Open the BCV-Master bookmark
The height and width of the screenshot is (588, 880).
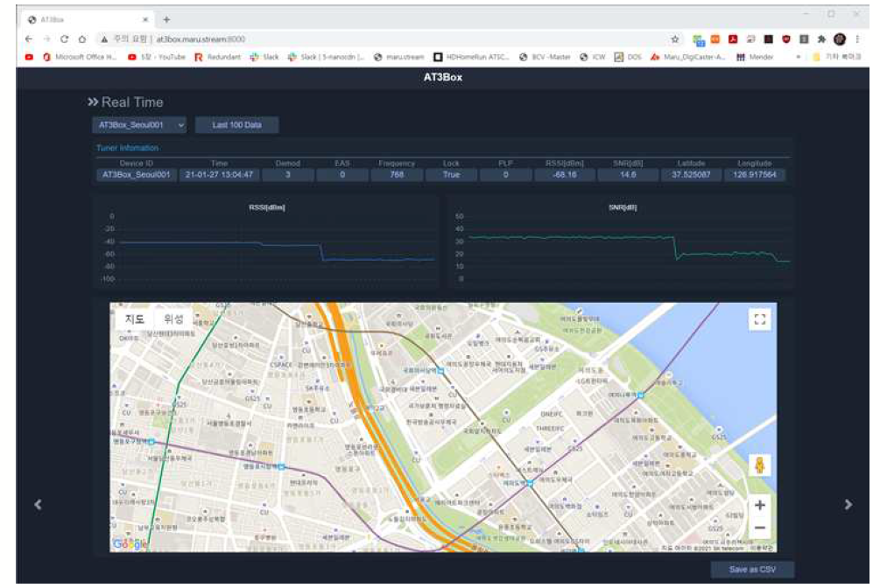click(545, 57)
